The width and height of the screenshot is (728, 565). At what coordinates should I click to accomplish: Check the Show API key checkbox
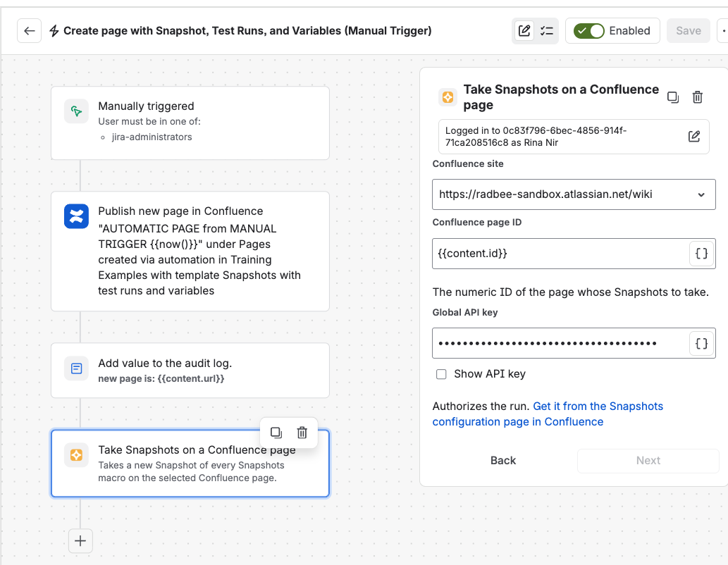pos(441,374)
